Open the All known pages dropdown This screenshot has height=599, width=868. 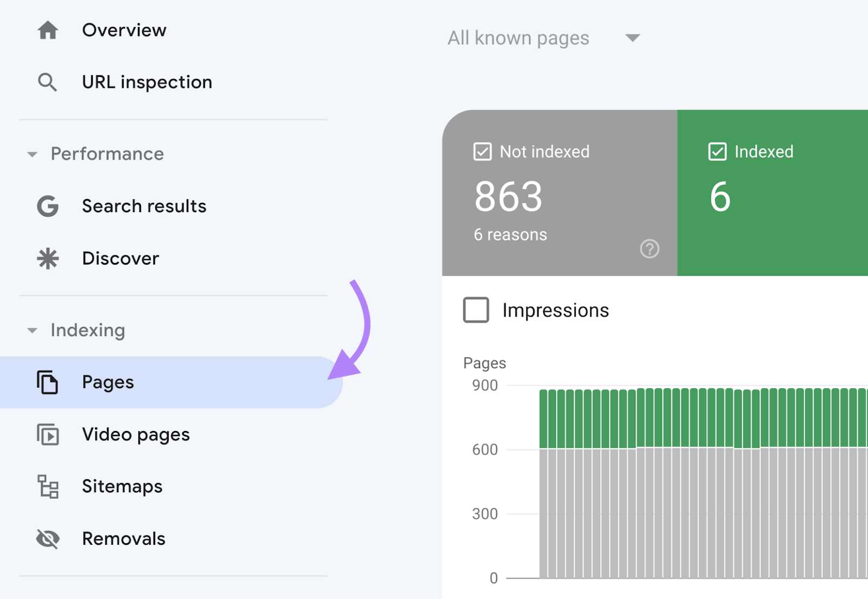(x=544, y=38)
